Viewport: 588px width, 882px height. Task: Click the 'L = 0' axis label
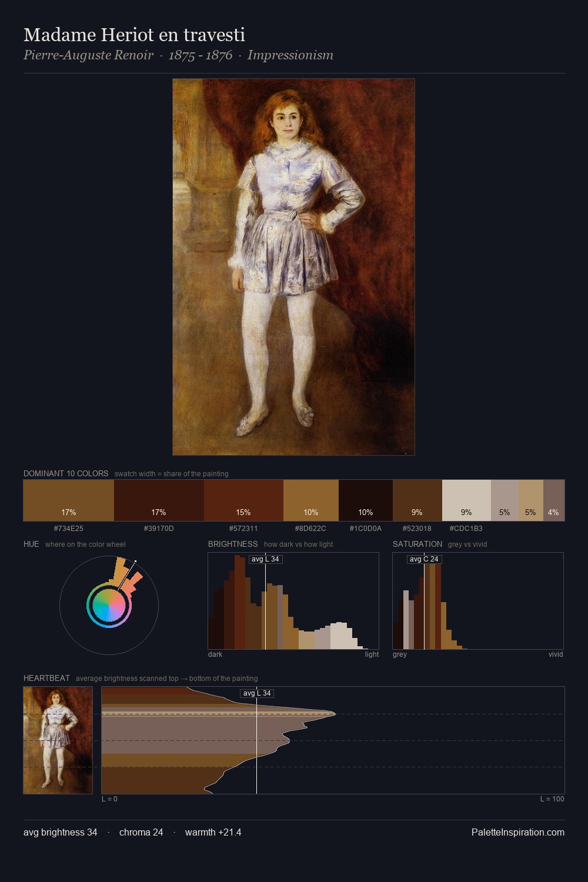[109, 799]
